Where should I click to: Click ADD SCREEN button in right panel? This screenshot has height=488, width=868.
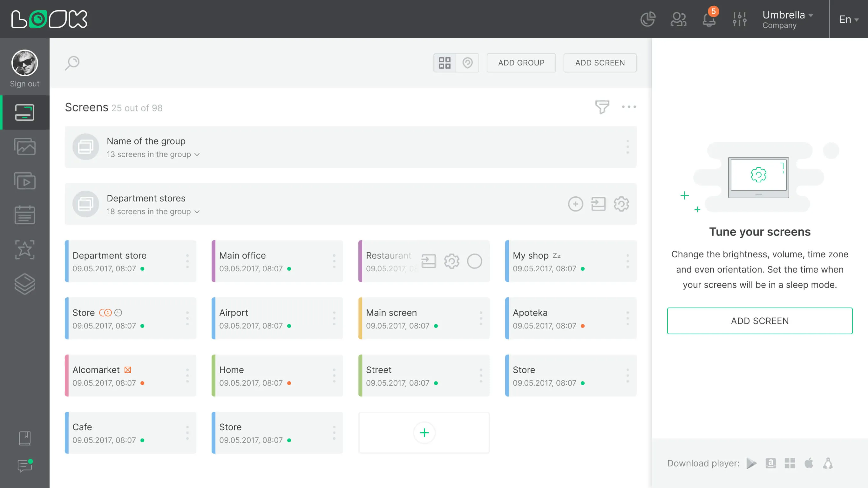(x=759, y=321)
